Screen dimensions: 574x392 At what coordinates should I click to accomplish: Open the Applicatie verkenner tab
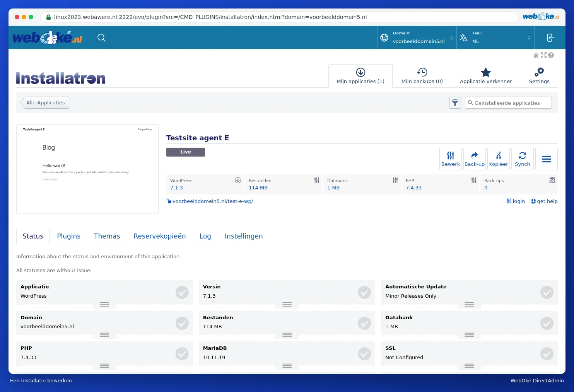(x=486, y=76)
